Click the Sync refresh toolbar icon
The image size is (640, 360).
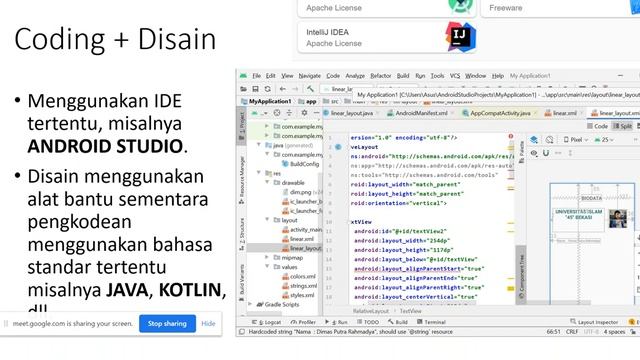267,89
